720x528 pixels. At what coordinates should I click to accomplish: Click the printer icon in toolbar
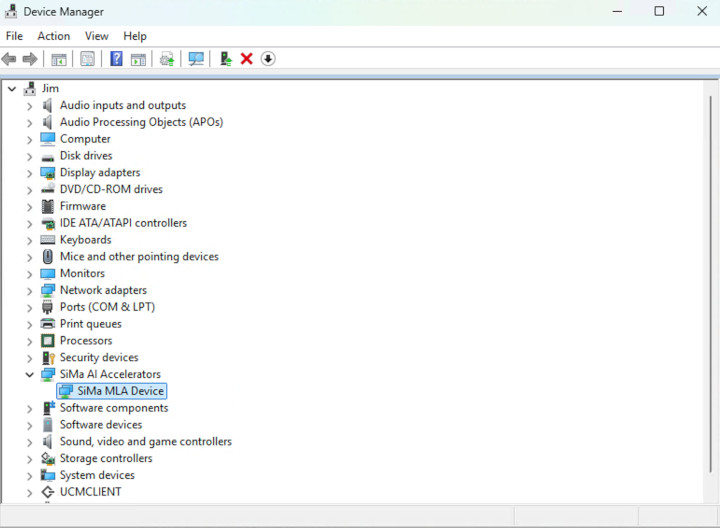pos(167,59)
